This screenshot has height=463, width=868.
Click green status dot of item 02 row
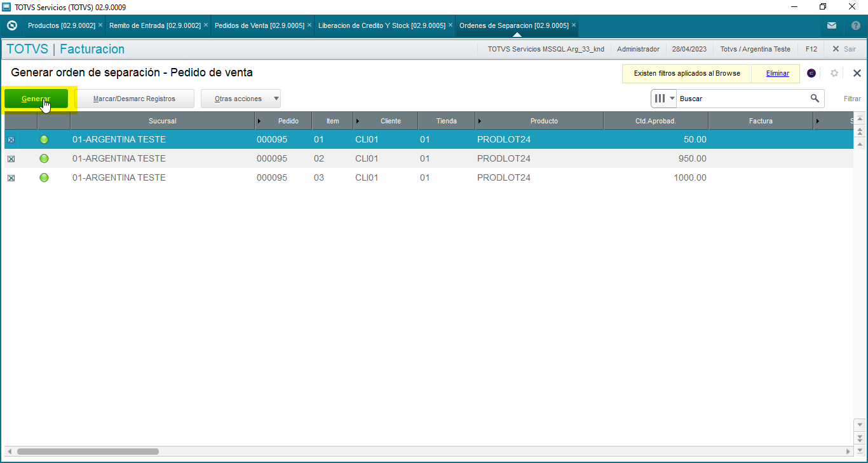[44, 158]
